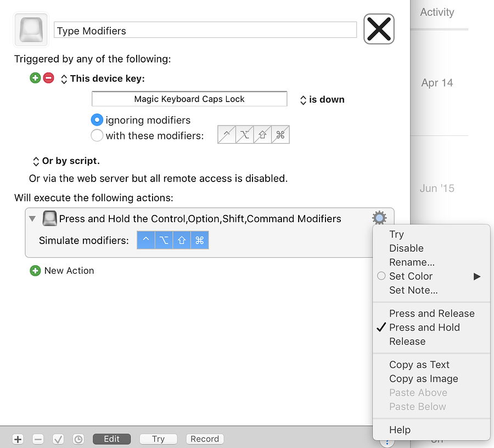494x448 pixels.
Task: Click the Try button in the bottom bar
Action: click(x=158, y=439)
